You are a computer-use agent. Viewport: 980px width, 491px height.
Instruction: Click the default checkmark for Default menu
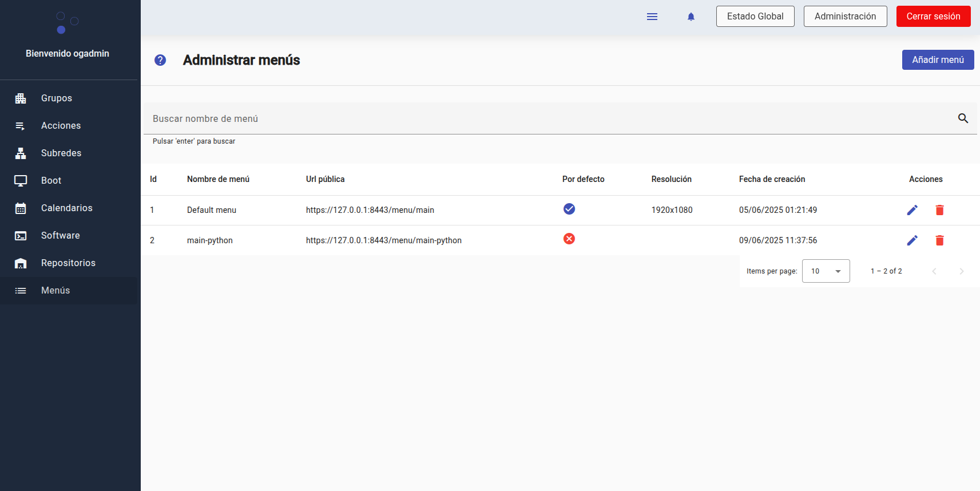point(569,209)
